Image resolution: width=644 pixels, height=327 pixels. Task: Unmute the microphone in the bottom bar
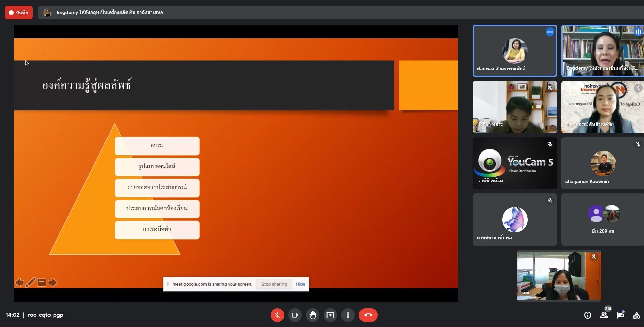coord(277,315)
